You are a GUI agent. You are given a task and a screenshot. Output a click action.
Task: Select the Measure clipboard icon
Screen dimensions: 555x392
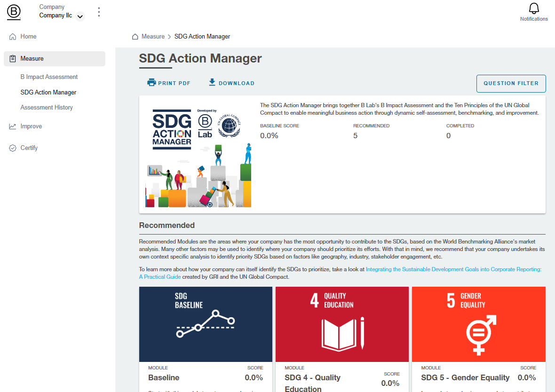[x=13, y=59]
